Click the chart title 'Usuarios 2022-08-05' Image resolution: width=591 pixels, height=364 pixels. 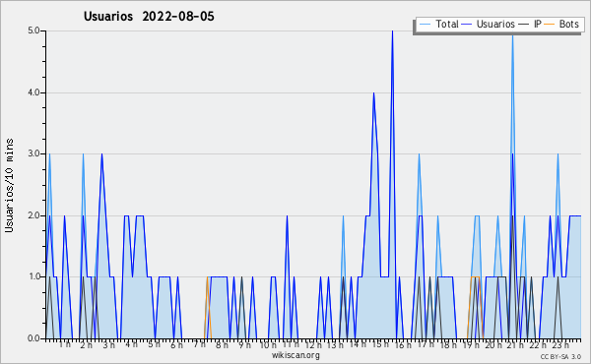(x=149, y=17)
